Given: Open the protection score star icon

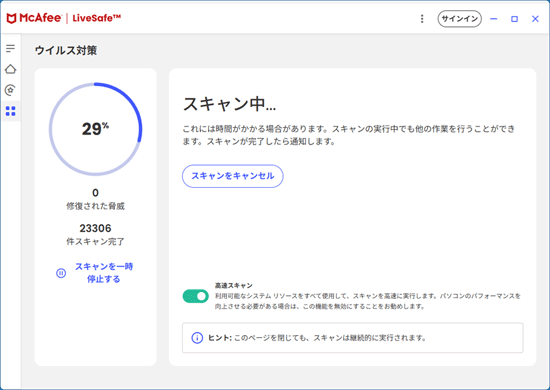Looking at the screenshot, I should coord(11,90).
